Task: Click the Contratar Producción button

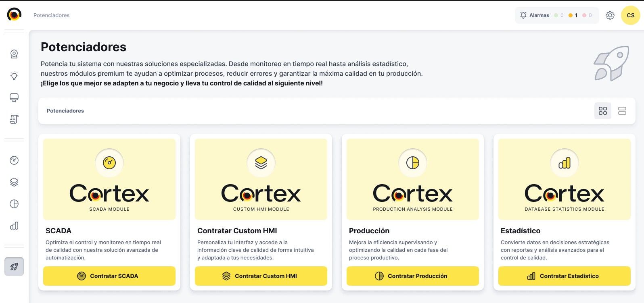Action: click(412, 276)
